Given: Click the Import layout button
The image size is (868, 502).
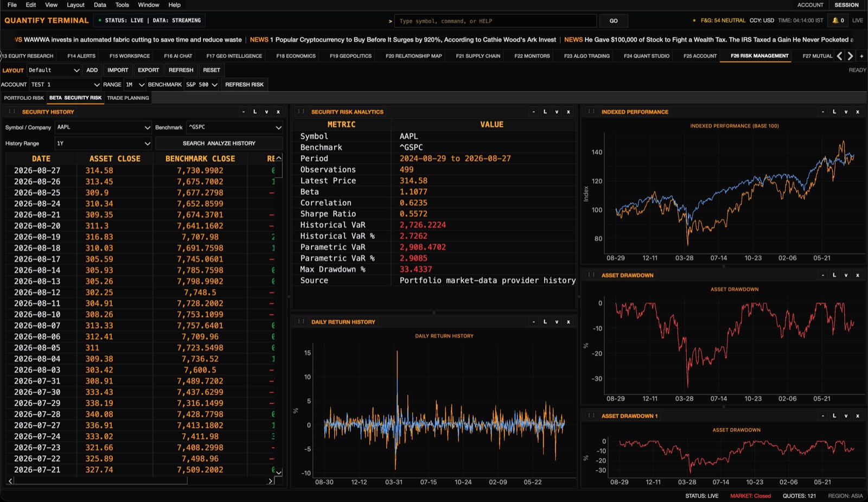Looking at the screenshot, I should 118,70.
